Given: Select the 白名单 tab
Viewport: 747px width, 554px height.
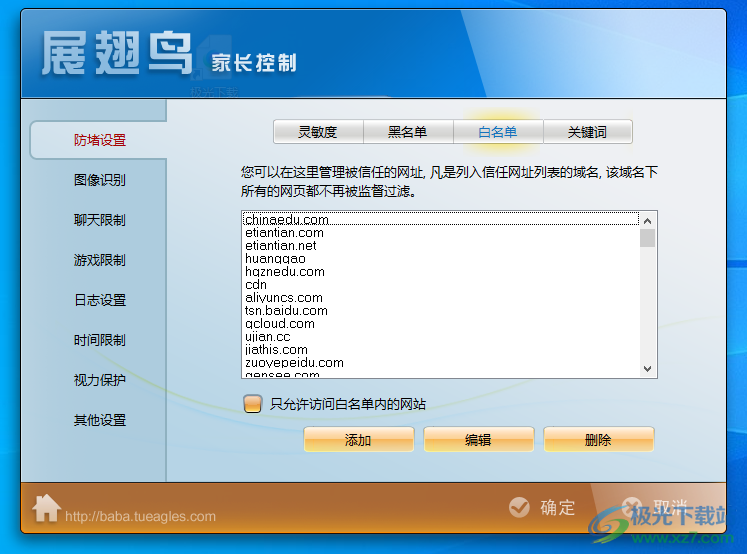Looking at the screenshot, I should point(498,132).
